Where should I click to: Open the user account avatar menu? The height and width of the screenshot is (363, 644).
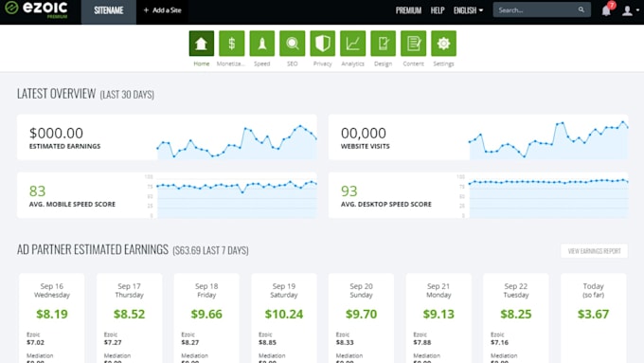(631, 10)
